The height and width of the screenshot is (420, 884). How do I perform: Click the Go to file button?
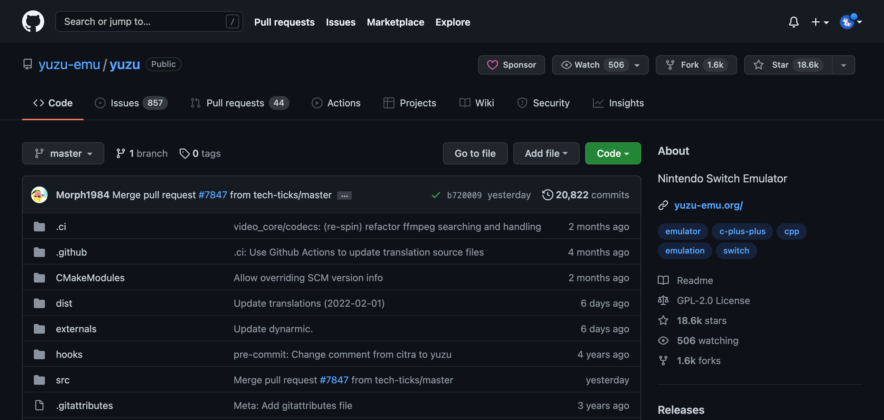[x=474, y=153]
